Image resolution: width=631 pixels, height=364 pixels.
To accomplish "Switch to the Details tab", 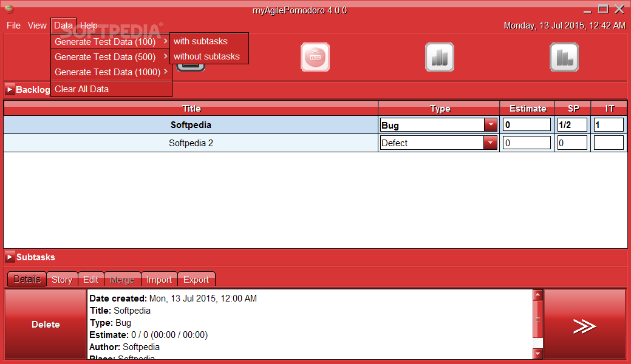I will pos(27,279).
